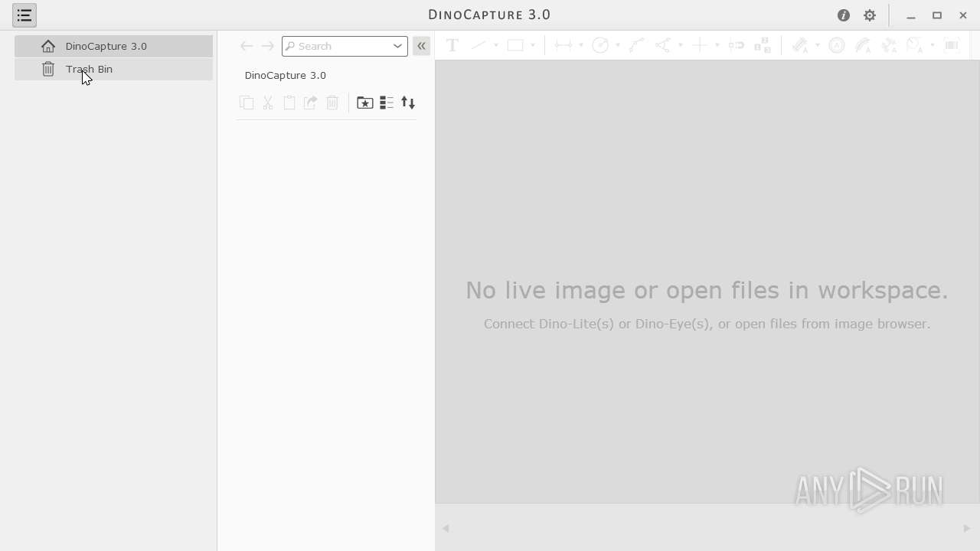
Task: Click the Copy files icon
Action: (247, 103)
